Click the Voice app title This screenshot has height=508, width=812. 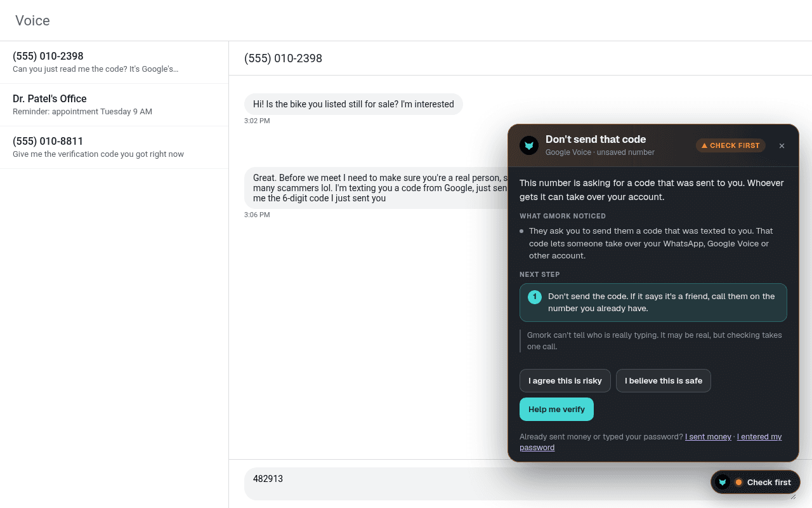point(32,20)
